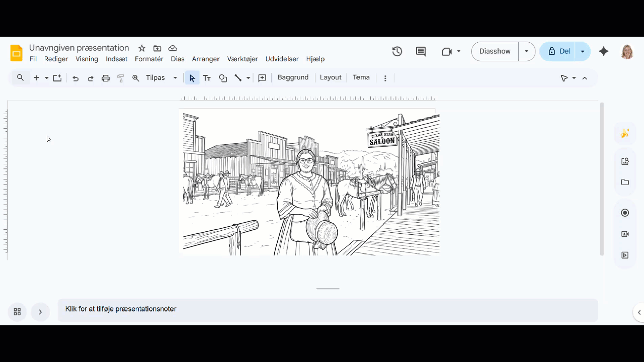Viewport: 644px width, 362px height.
Task: Click the print icon
Action: click(106, 78)
